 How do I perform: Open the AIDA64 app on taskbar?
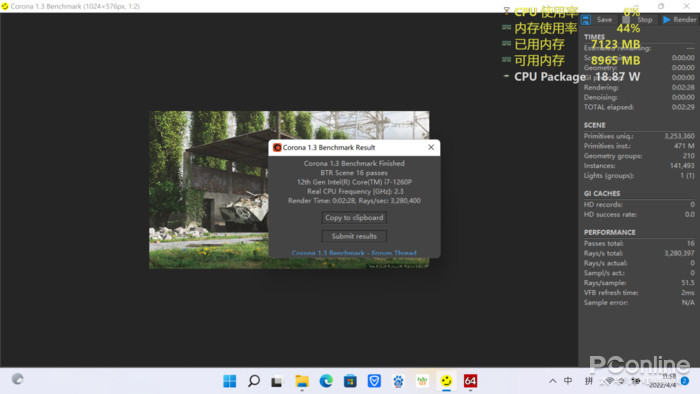pos(470,381)
